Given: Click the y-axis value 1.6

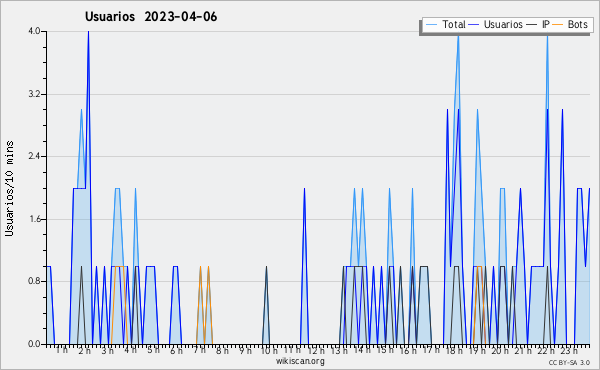Looking at the screenshot, I should click(34, 219).
